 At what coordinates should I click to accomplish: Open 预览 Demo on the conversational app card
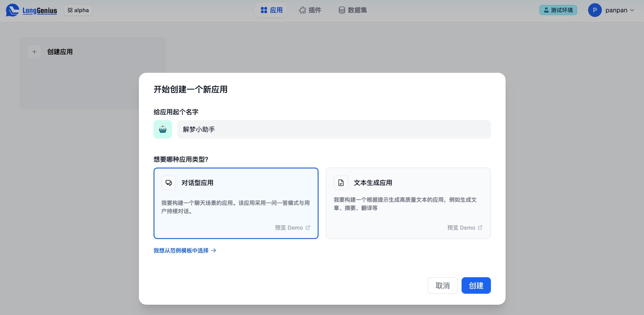[x=292, y=228]
